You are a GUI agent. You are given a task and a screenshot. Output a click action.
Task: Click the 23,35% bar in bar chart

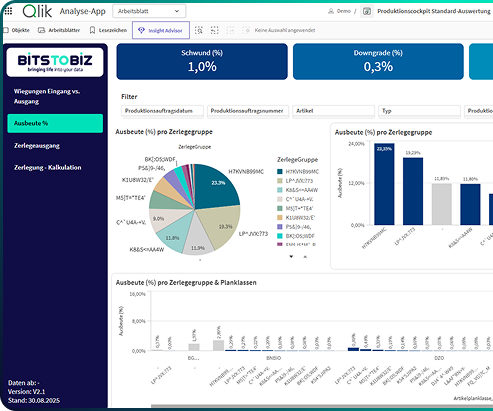click(384, 184)
